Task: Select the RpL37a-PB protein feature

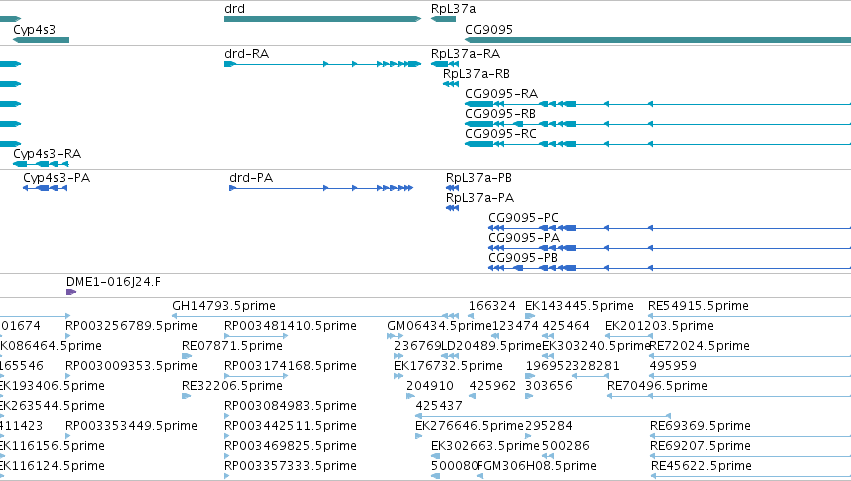Action: click(452, 188)
